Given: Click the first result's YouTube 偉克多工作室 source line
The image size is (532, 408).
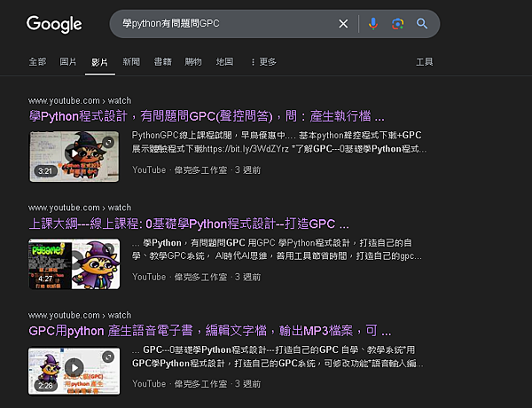Looking at the screenshot, I should pyautogui.click(x=197, y=170).
